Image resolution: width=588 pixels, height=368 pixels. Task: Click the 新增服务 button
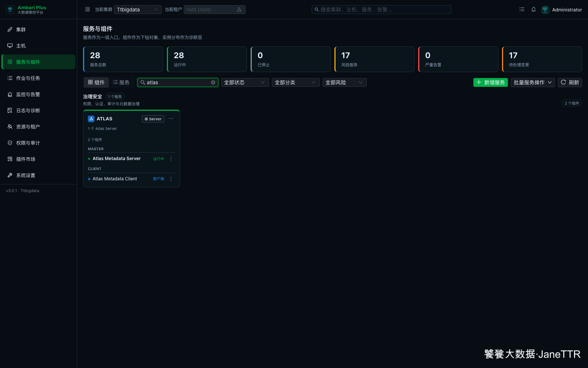(491, 82)
